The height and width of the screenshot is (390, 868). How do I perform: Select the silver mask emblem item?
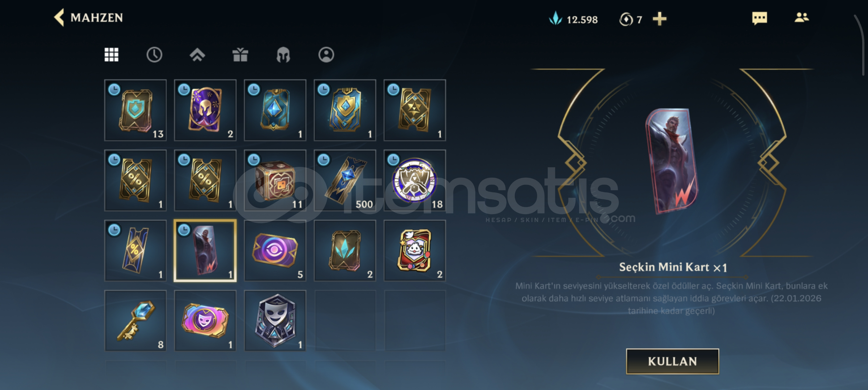click(x=275, y=321)
